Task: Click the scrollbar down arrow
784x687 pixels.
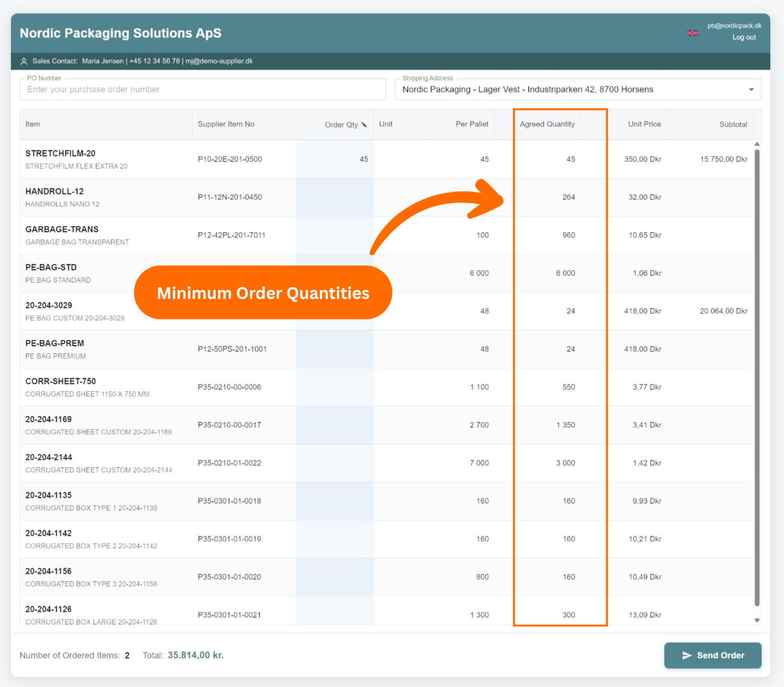Action: pos(757,620)
